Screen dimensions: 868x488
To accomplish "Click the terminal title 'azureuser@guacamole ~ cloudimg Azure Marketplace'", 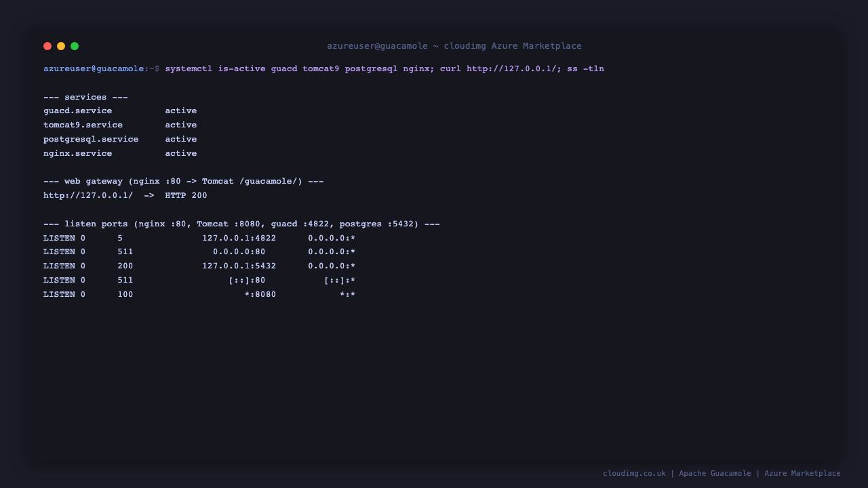I will point(454,46).
